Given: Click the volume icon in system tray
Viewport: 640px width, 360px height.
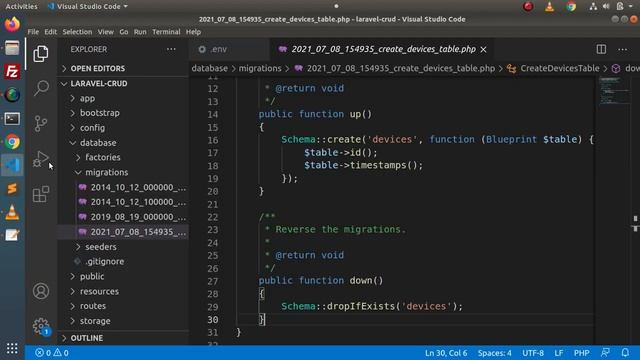Looking at the screenshot, I should [x=606, y=7].
